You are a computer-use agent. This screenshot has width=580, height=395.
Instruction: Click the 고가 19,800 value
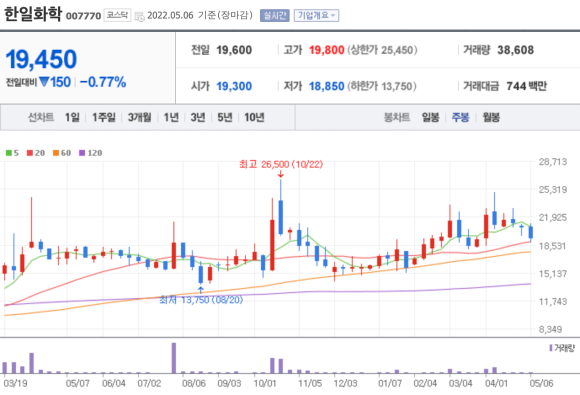(327, 50)
